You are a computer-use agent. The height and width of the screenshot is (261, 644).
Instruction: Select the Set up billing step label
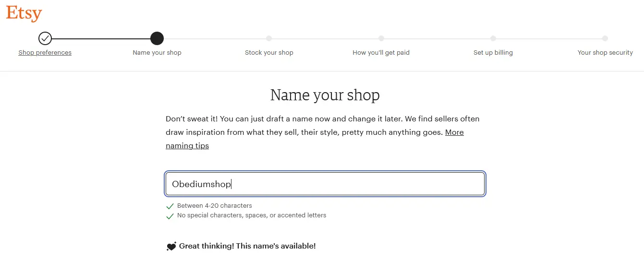493,53
